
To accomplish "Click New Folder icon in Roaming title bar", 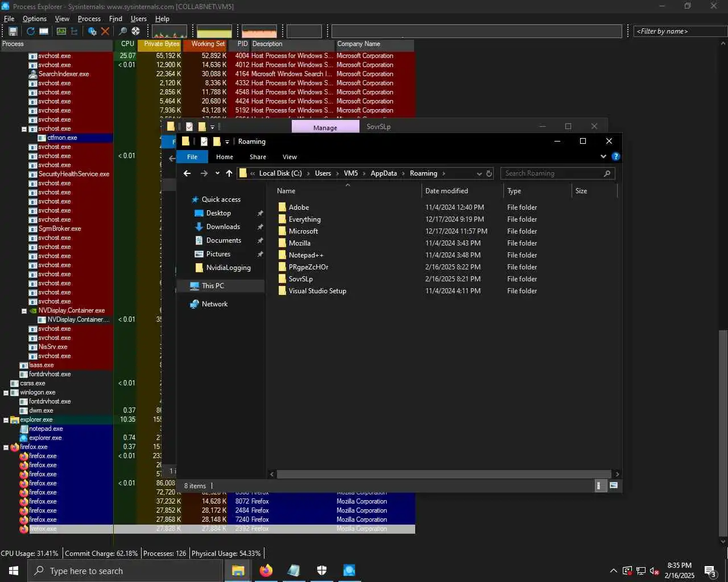I will (x=216, y=142).
